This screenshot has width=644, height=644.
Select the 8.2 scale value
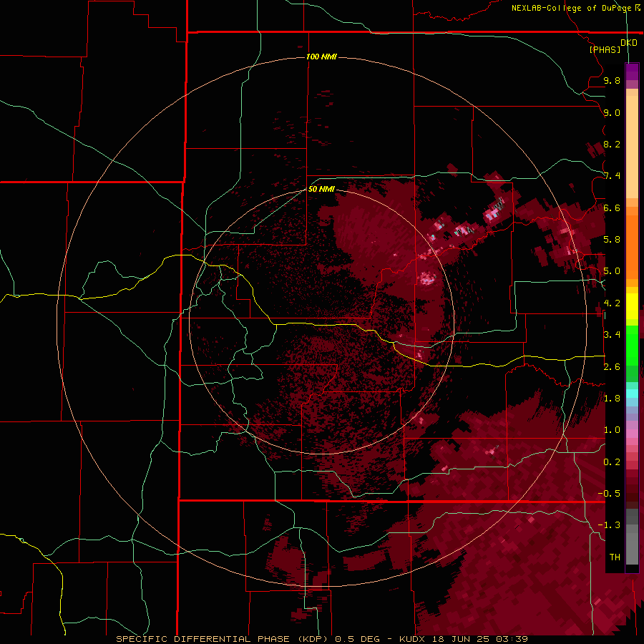(612, 144)
